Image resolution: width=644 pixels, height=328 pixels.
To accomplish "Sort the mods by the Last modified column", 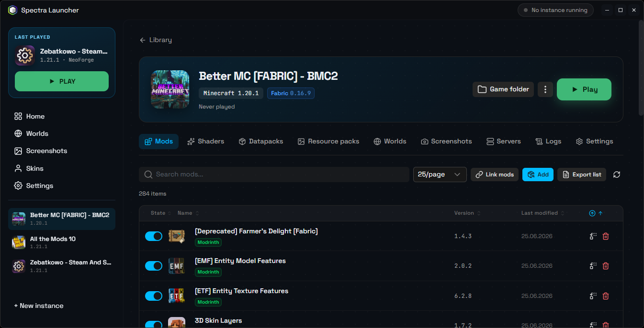I will (543, 213).
